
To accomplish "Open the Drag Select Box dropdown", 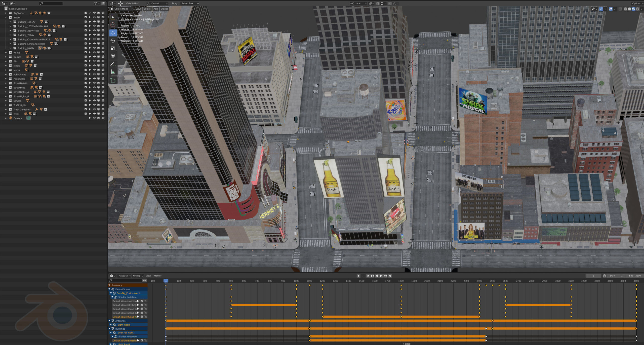I will point(190,4).
